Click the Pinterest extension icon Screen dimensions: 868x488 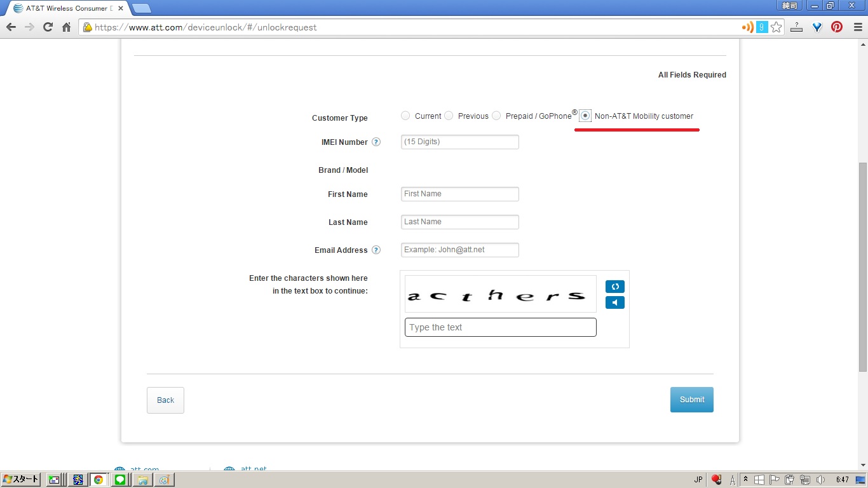pos(837,27)
